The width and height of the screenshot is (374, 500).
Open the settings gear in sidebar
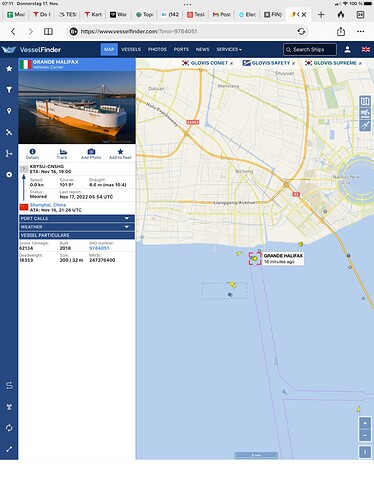click(9, 175)
